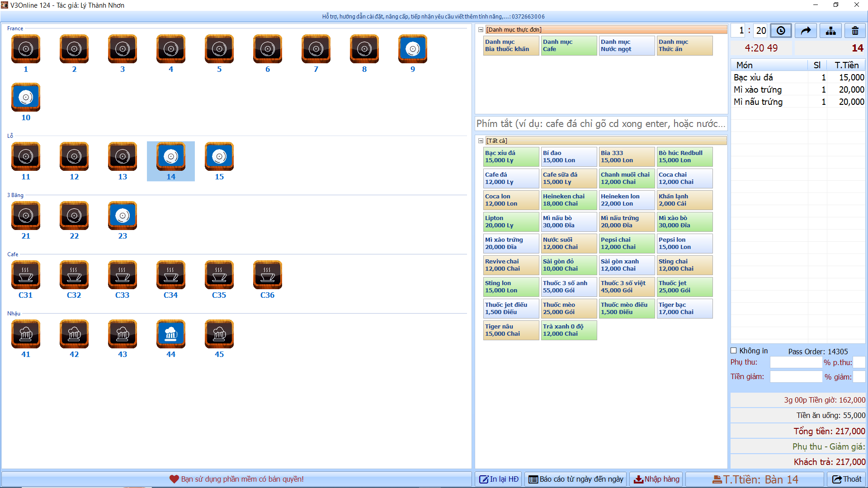This screenshot has width=868, height=488.
Task: Select table 5 icon
Action: [x=219, y=49]
